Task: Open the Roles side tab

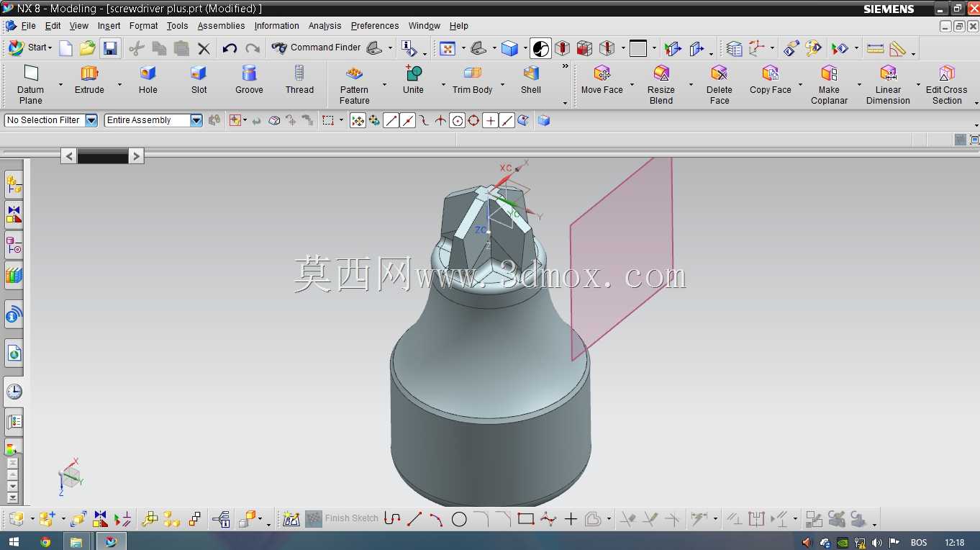Action: coord(14,421)
